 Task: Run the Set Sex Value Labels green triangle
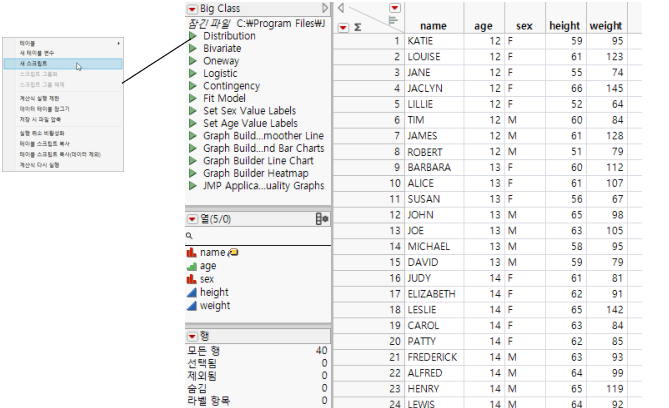193,111
